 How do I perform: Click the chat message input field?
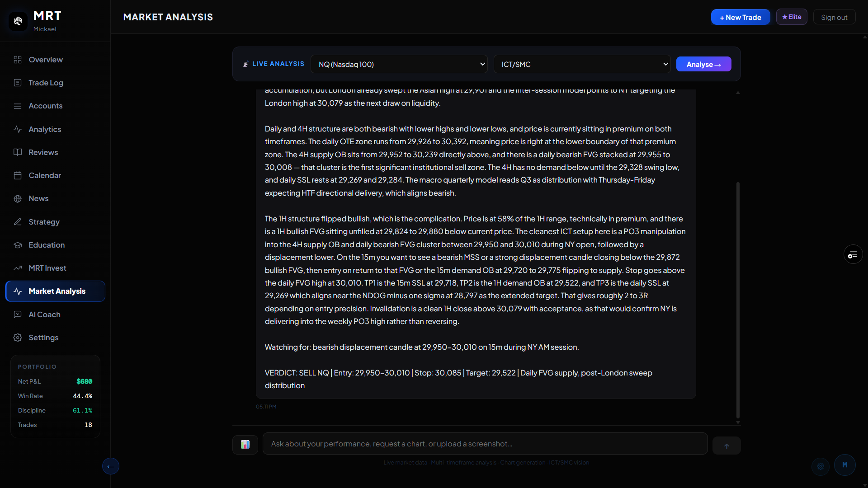[x=485, y=444]
